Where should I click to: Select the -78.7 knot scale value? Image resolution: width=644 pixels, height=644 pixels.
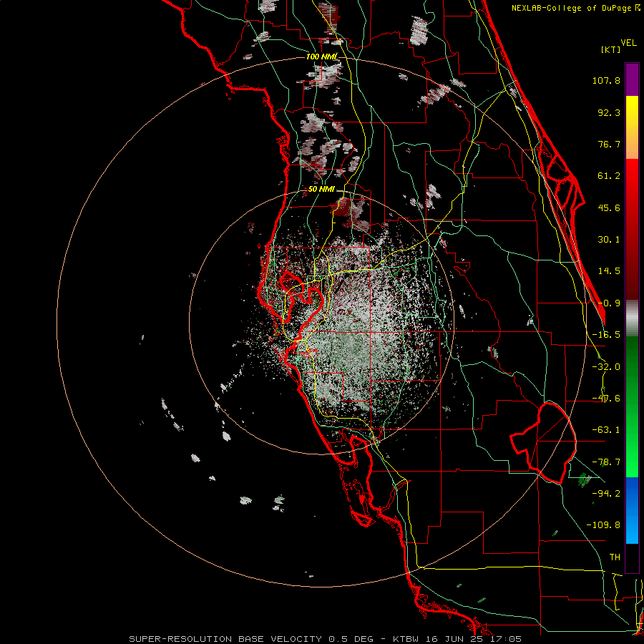[606, 462]
